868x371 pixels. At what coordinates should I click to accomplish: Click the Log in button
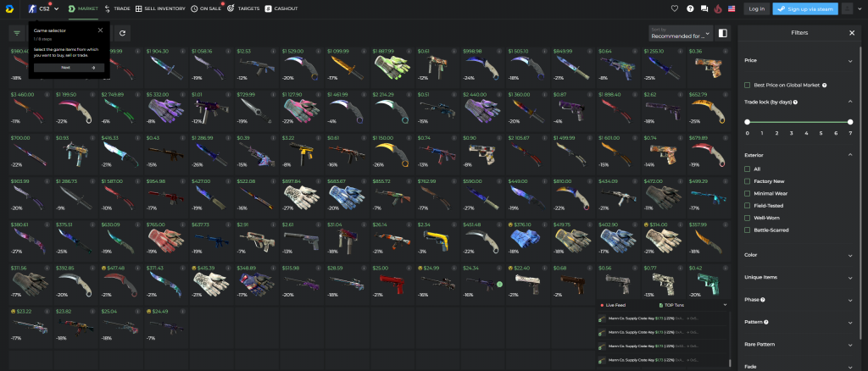[756, 8]
